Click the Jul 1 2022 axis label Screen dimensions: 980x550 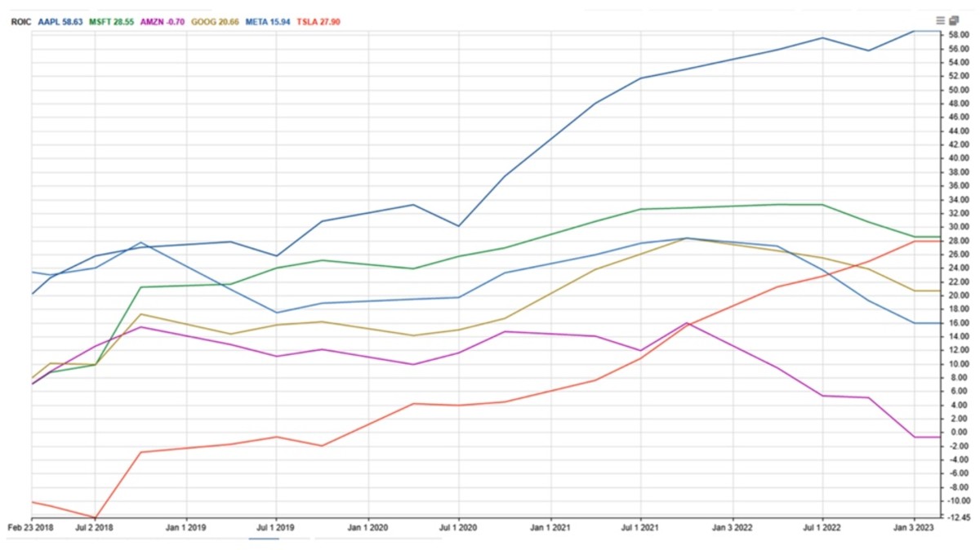click(822, 528)
